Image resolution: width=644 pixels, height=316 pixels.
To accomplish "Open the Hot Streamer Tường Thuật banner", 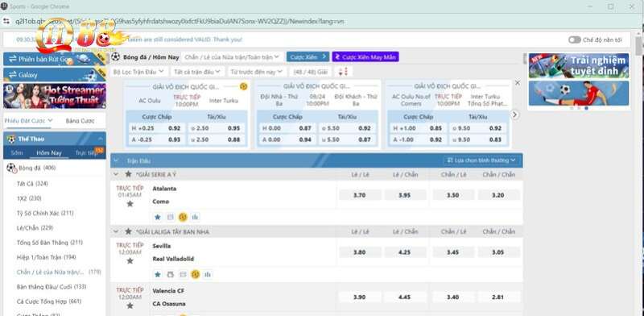I will pyautogui.click(x=54, y=96).
